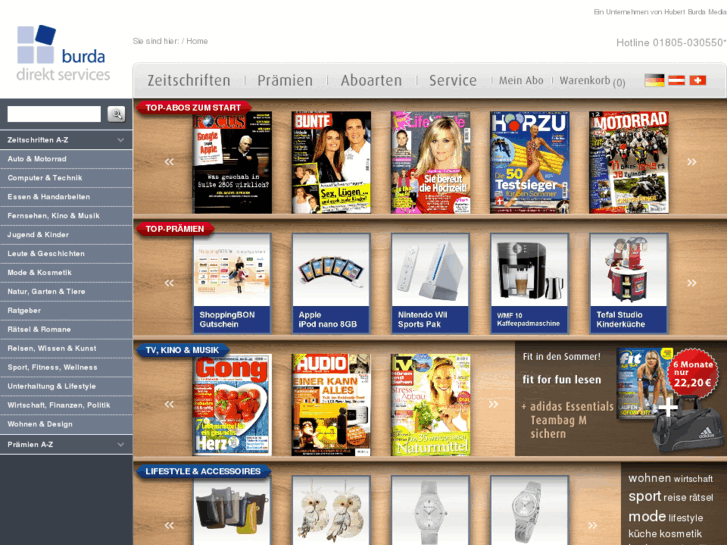727x545 pixels.
Task: Click Lifestyle & Accessoires previous arrow
Action: point(169,526)
